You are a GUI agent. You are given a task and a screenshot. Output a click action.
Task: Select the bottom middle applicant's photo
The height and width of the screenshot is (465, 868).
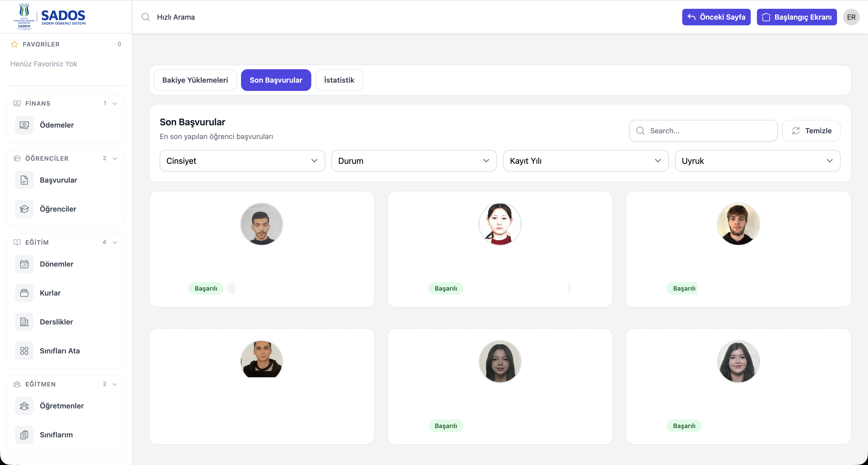point(500,362)
